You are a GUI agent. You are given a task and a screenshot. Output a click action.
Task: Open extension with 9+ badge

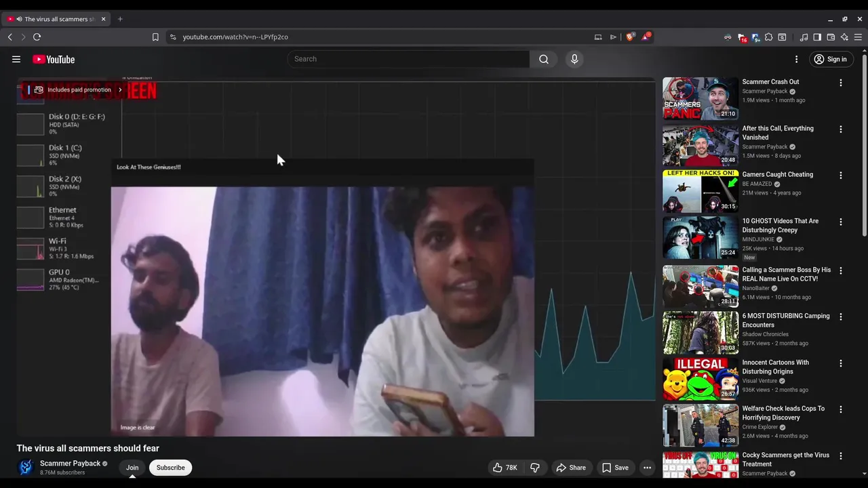point(755,38)
